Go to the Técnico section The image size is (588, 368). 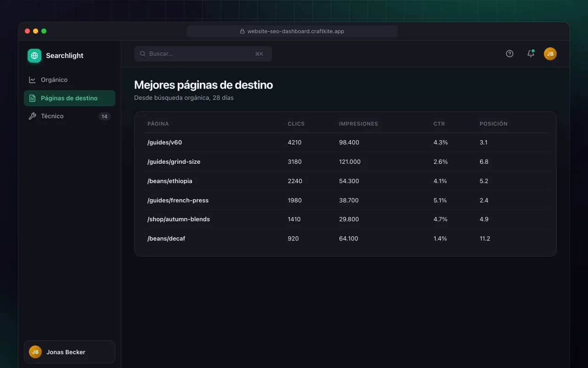(x=69, y=116)
